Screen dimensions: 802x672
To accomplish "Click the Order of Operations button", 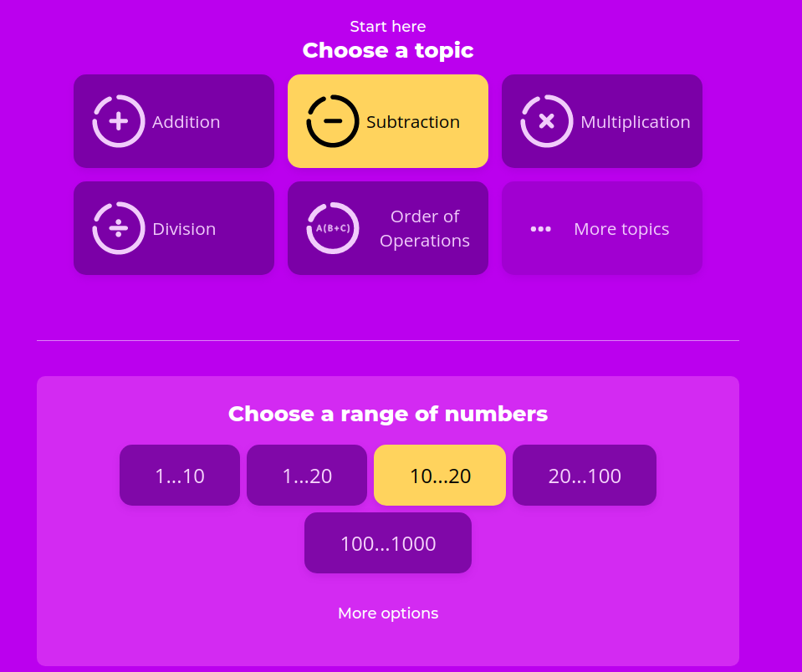I will coord(387,227).
